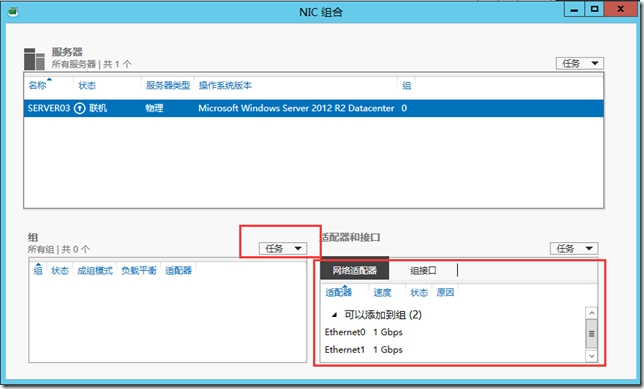This screenshot has width=644, height=389.
Task: Open the 任务 dropdown for 适配器和接口
Action: click(x=574, y=249)
